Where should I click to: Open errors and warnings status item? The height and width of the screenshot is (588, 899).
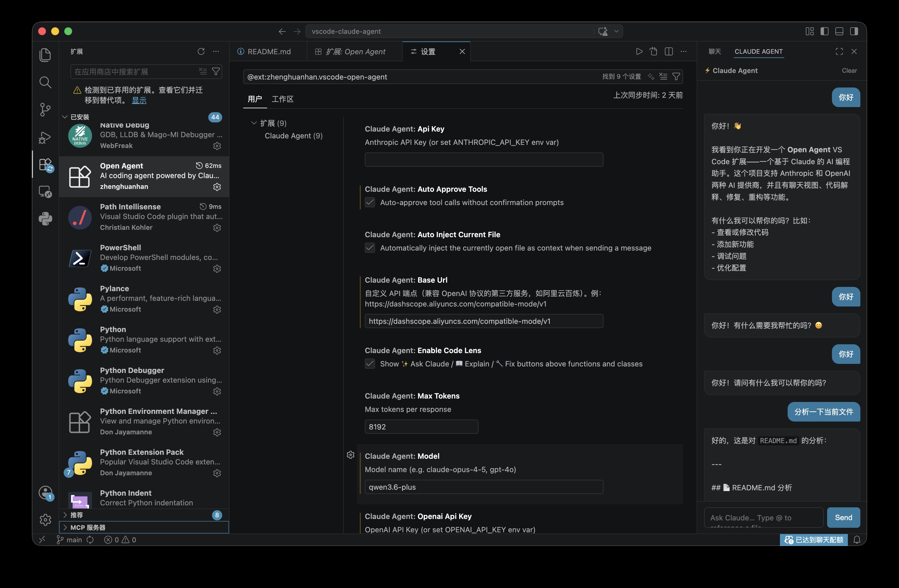120,540
